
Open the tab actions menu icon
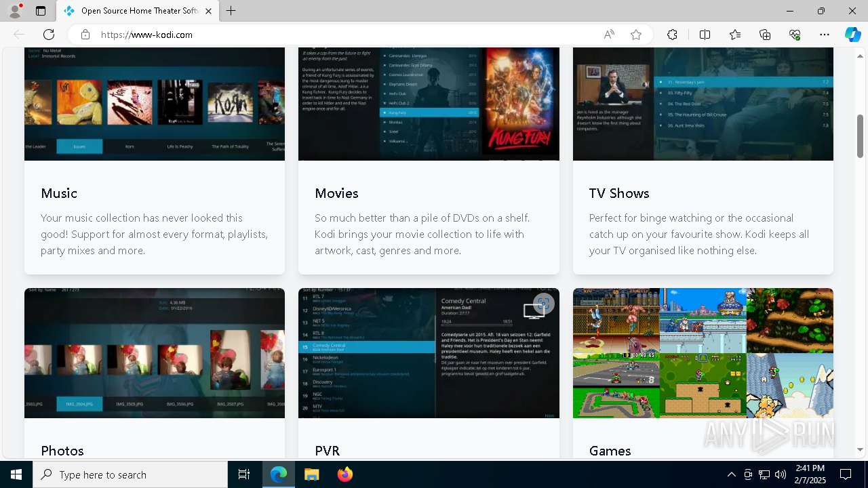coord(41,11)
